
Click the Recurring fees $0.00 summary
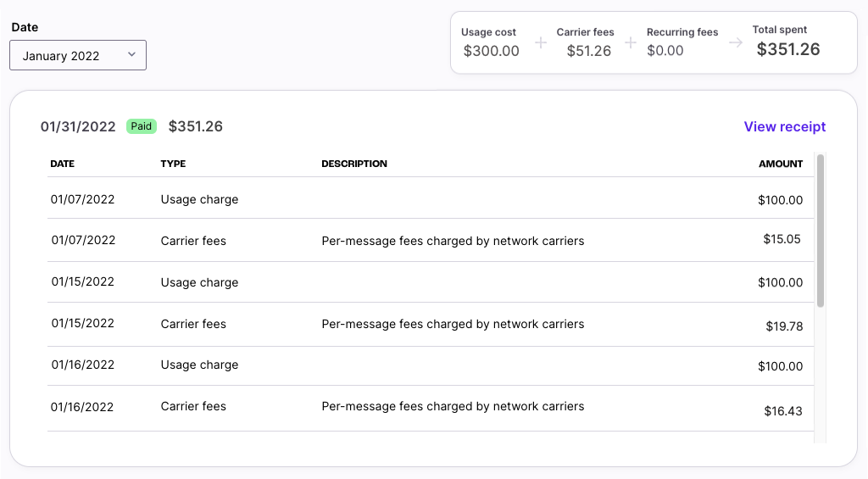pos(682,42)
